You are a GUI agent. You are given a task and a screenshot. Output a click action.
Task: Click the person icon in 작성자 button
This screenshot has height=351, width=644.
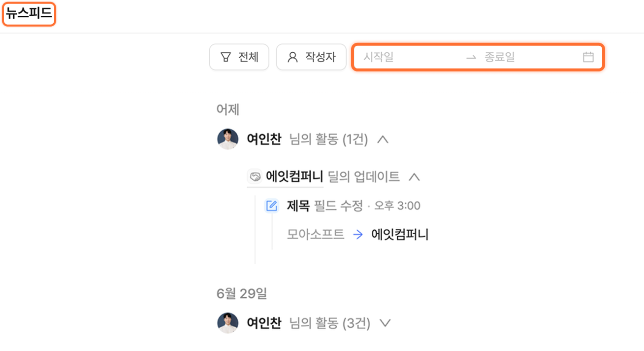[292, 57]
